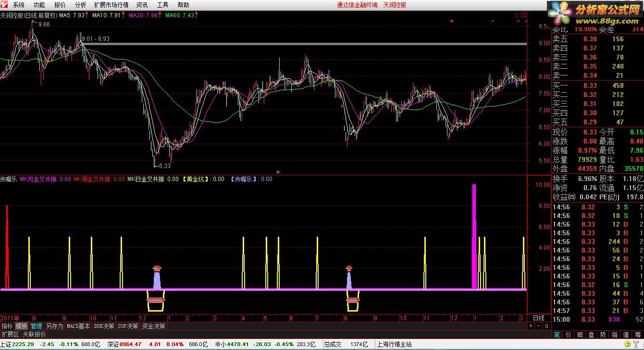Select the 管理 tab below the chart
Image resolution: width=644 pixels, height=350 pixels.
click(x=37, y=326)
